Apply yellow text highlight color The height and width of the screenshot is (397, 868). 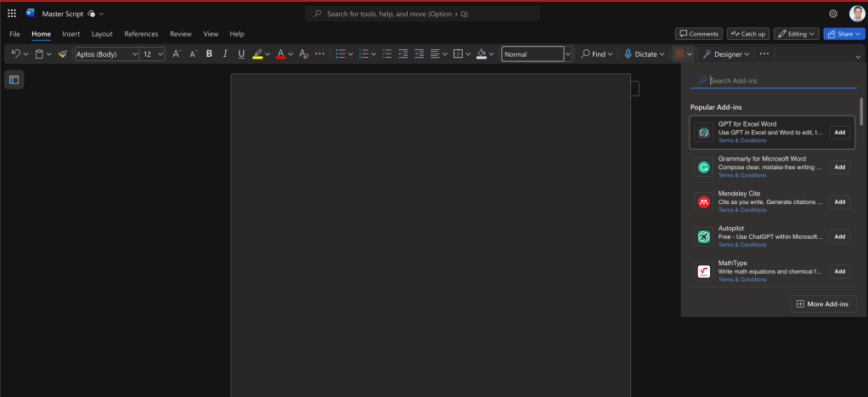tap(257, 54)
